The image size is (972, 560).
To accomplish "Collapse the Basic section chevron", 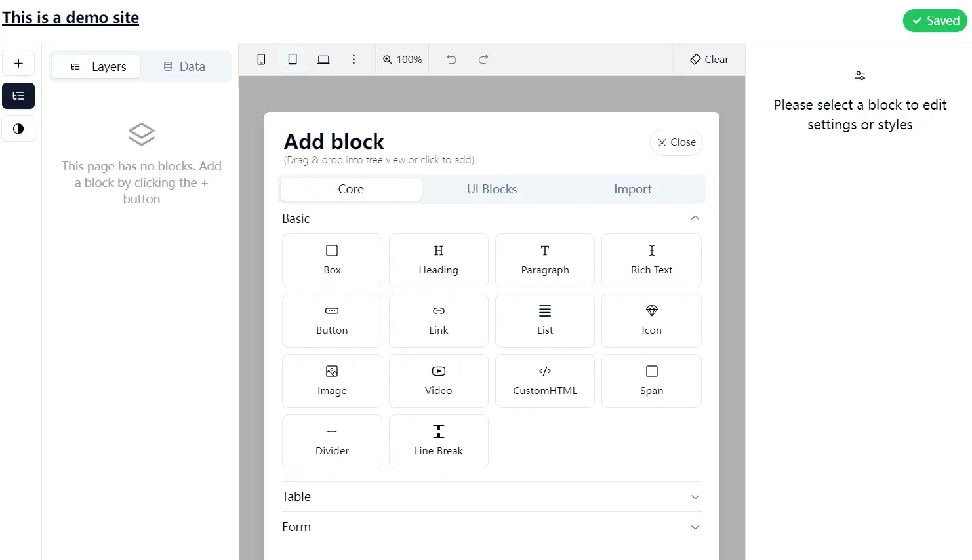I will (x=695, y=218).
